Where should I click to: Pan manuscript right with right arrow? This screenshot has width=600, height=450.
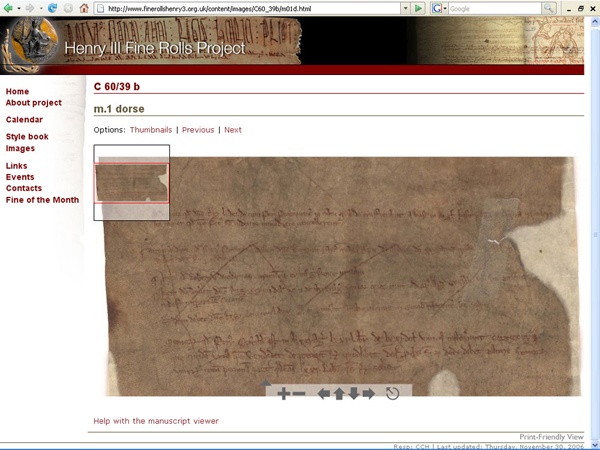pos(368,394)
